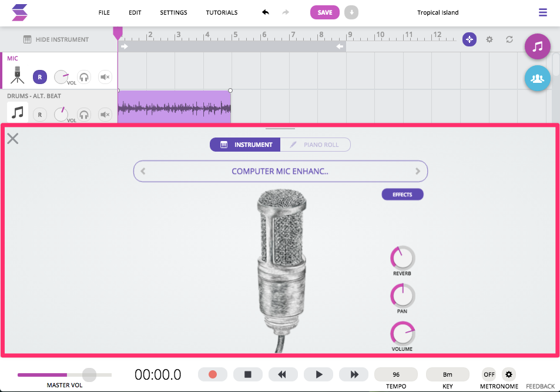560x392 pixels.
Task: Click the Tropical Island project title
Action: click(438, 12)
